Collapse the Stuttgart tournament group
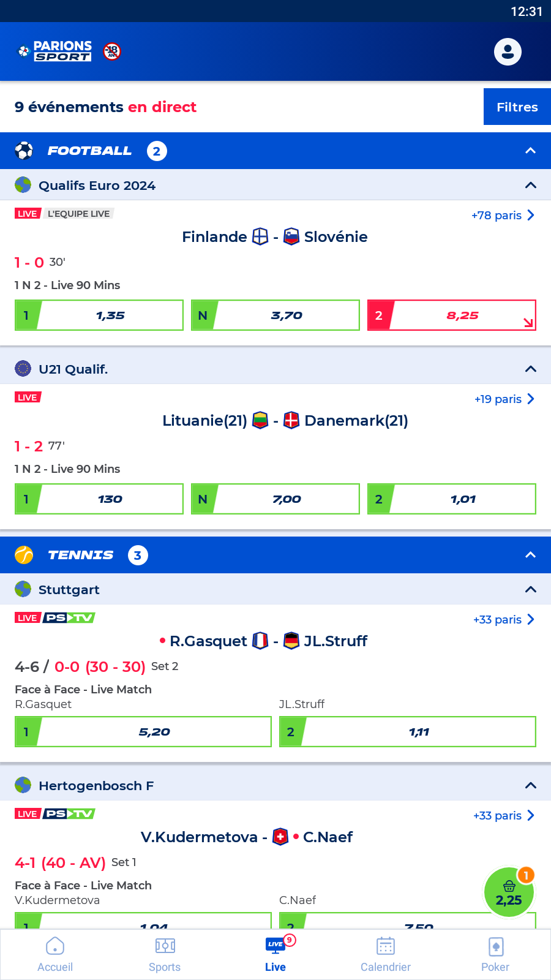Viewport: 551px width, 980px height. [530, 590]
